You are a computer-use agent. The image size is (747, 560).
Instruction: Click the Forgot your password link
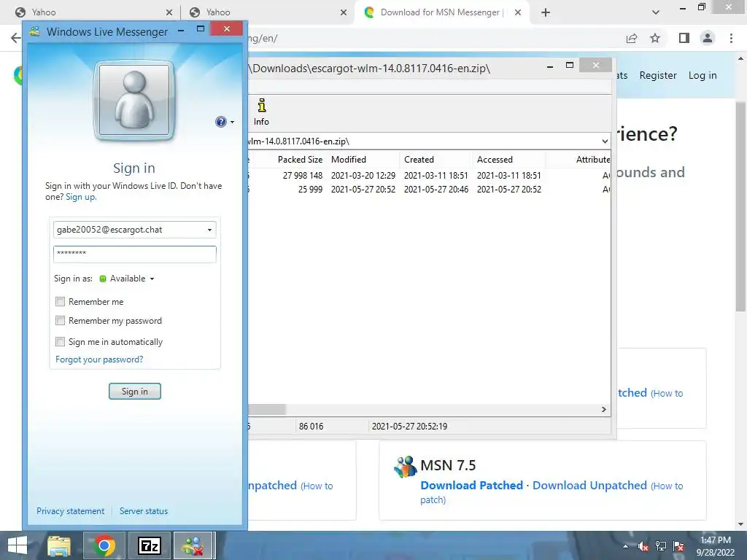pos(99,359)
